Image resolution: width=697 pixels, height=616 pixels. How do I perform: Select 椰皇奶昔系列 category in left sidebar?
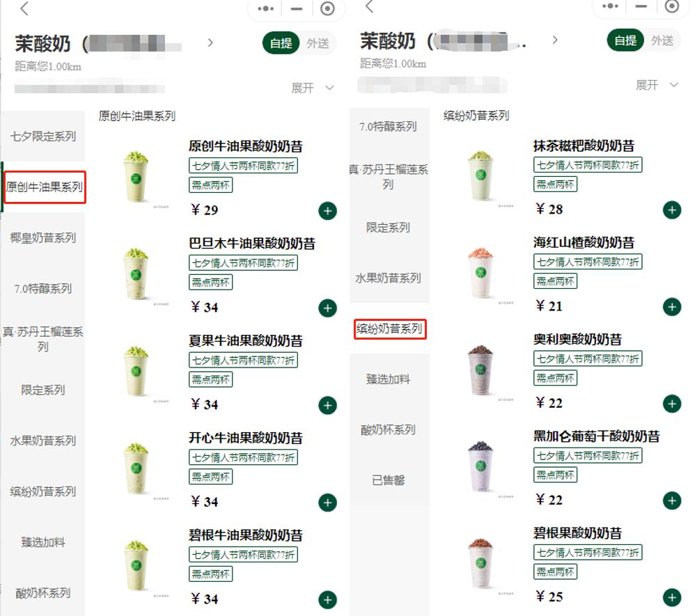click(43, 238)
